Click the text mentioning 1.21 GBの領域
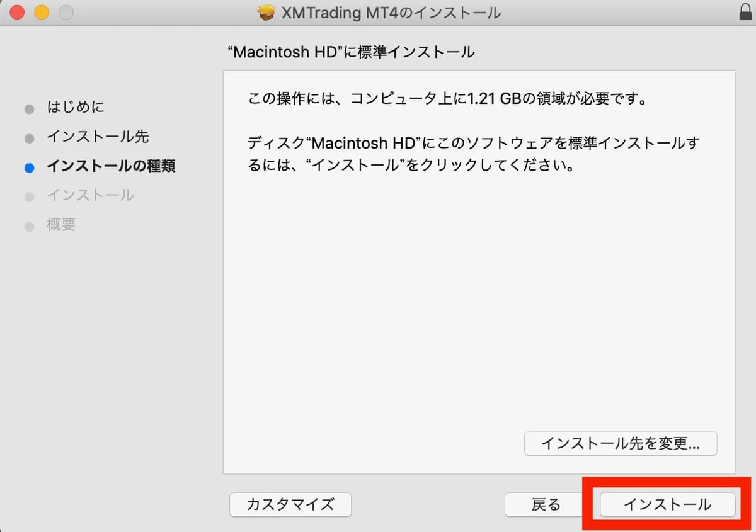 [449, 99]
